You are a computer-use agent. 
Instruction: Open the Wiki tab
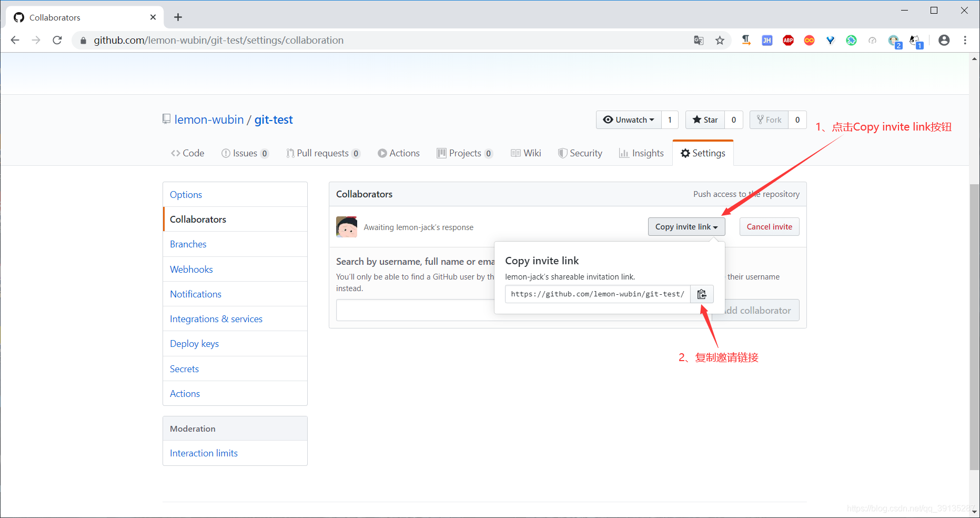click(x=526, y=153)
